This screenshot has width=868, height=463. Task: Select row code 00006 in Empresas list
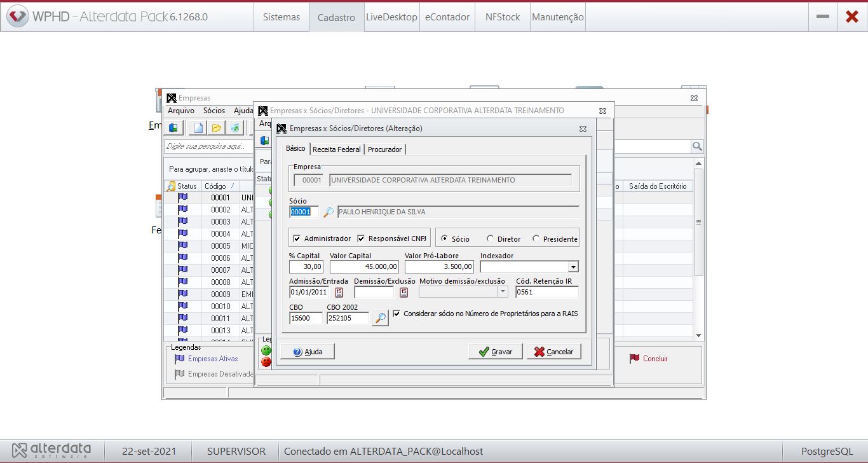pyautogui.click(x=220, y=258)
